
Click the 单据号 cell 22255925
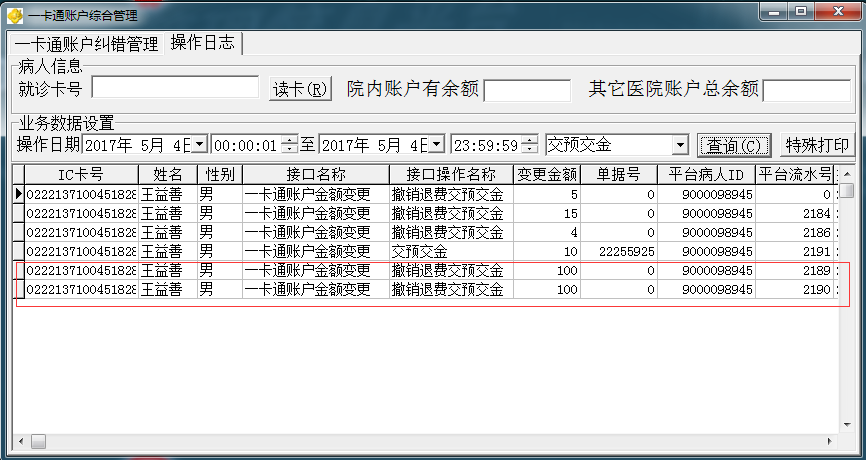(x=619, y=252)
